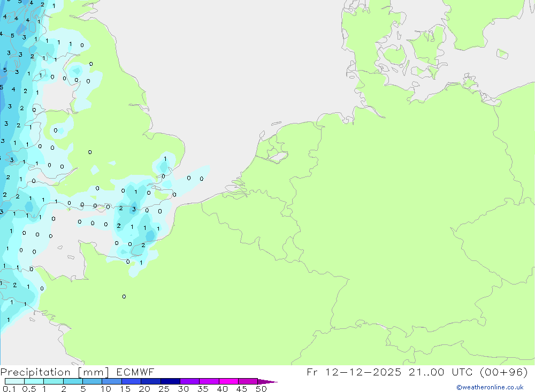Click the legend scale label "45"
This screenshot has width=535, height=392.
point(242,389)
